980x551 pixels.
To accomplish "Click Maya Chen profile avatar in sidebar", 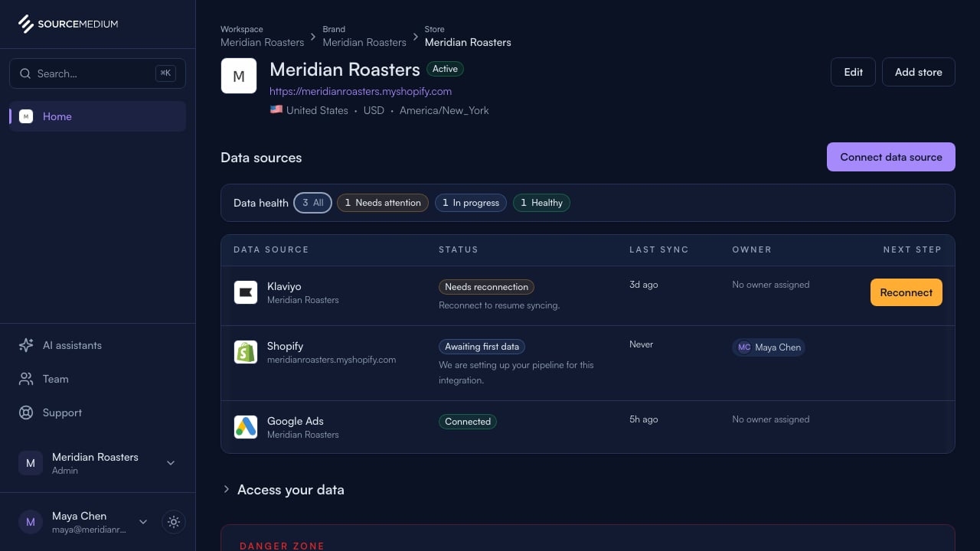I will 31,522.
